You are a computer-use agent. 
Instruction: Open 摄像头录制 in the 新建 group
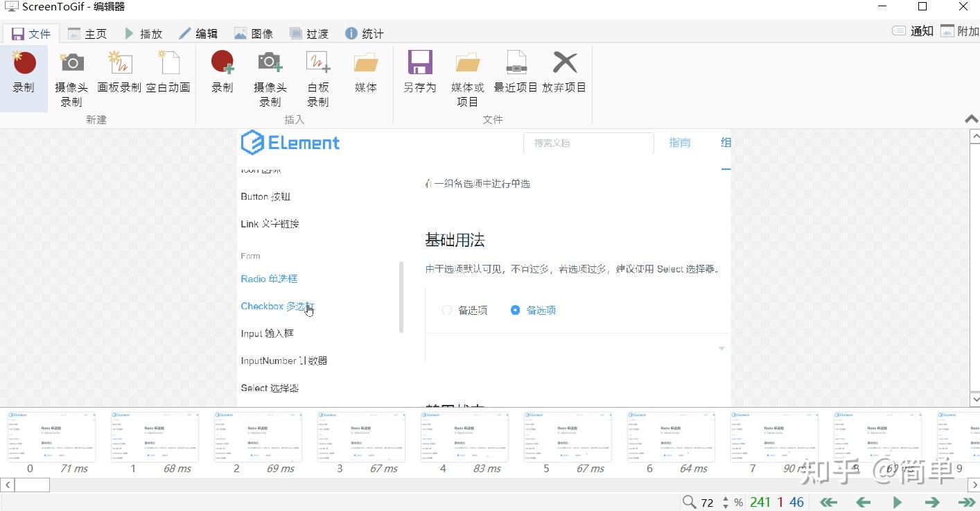(x=71, y=78)
